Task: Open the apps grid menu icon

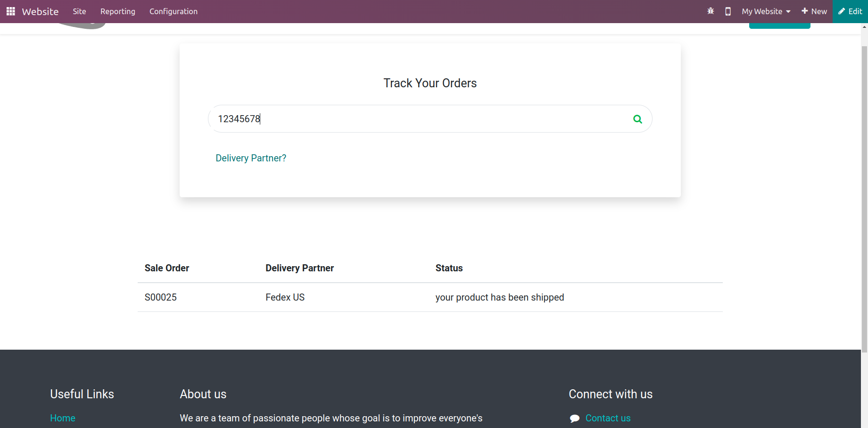Action: [x=10, y=11]
